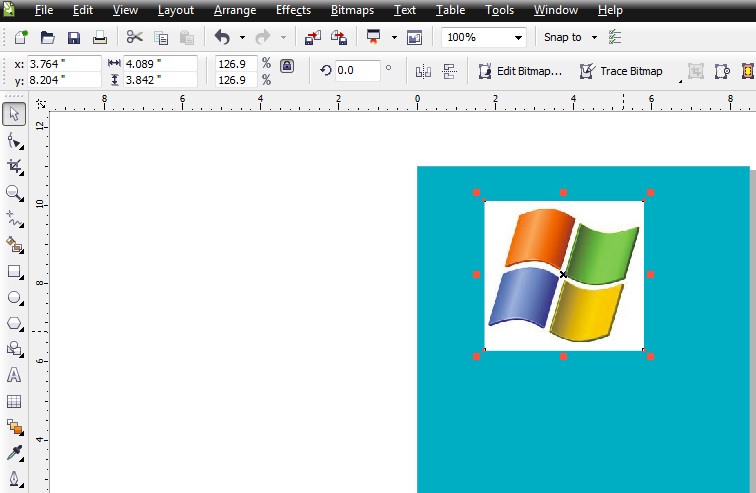Click the Resample icon after Trace Bitmap
This screenshot has width=756, height=493.
(x=696, y=72)
